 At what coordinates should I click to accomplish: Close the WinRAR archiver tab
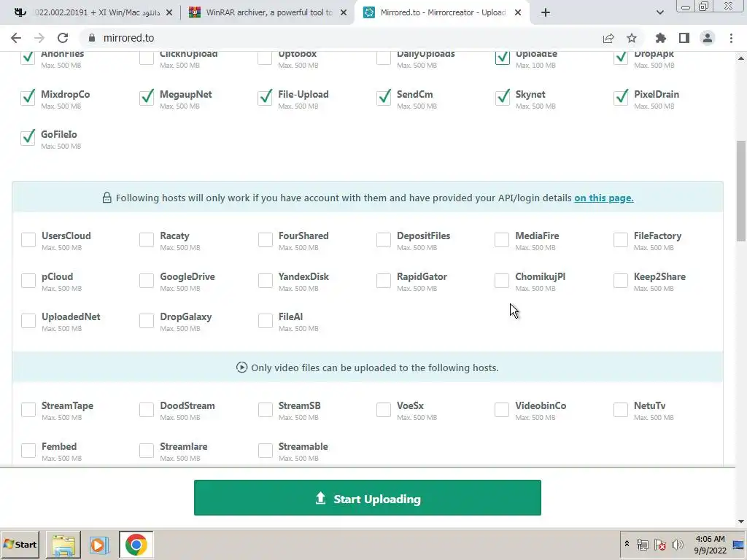coord(344,13)
